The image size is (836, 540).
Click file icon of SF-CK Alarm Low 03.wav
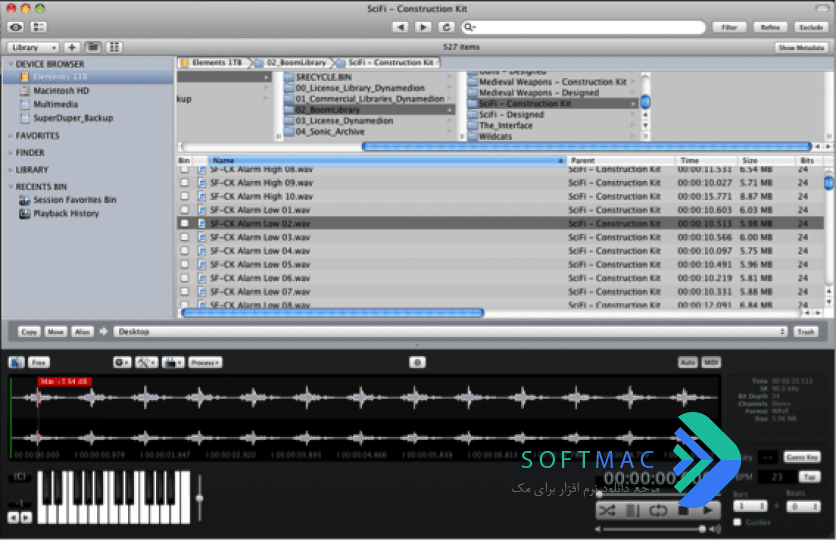[x=202, y=237]
